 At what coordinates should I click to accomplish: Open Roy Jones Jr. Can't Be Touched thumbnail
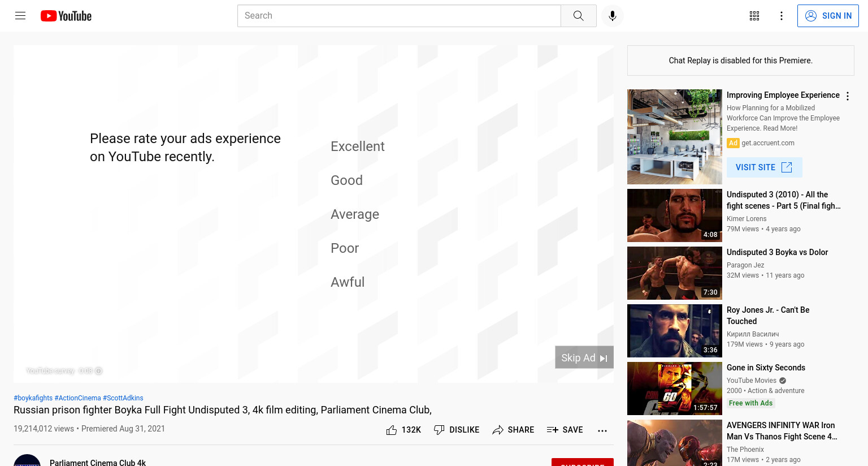pos(675,331)
